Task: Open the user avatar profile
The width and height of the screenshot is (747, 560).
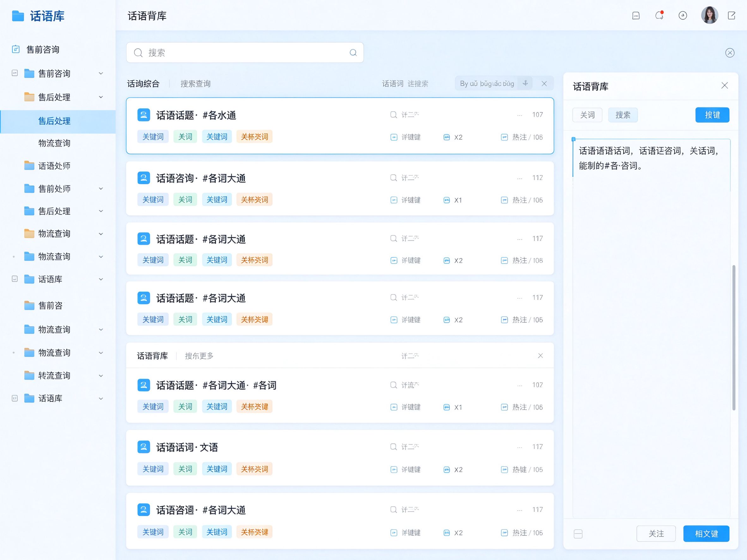Action: [x=709, y=15]
